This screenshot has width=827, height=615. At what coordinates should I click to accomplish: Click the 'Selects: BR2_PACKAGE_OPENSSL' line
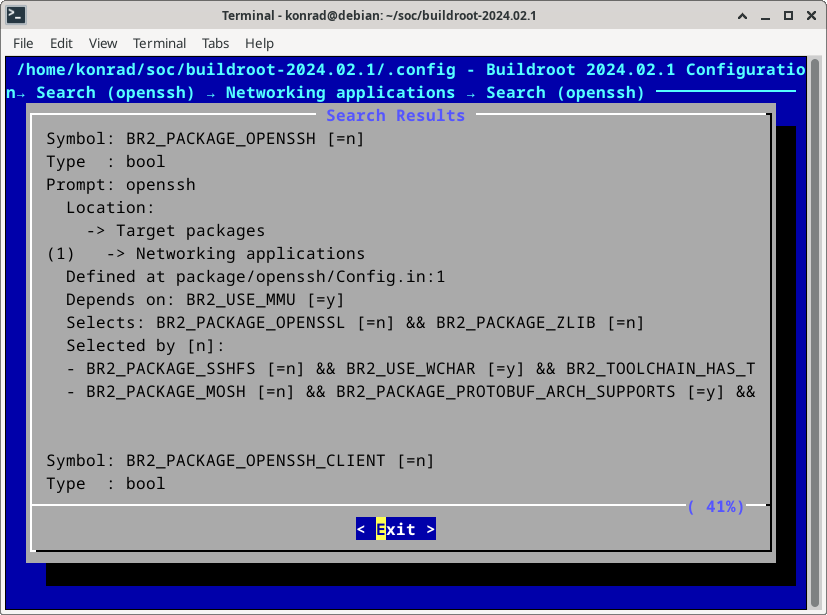(355, 323)
